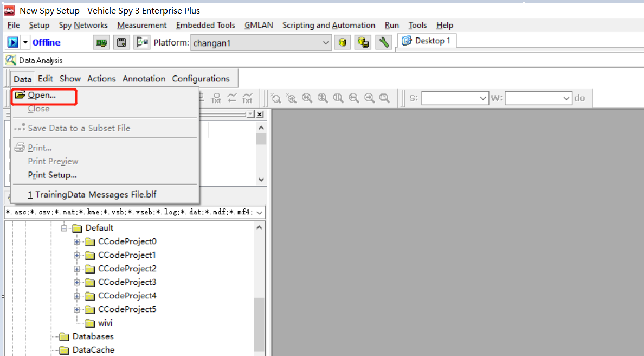Open the Scripting and Automation menu
Image resolution: width=644 pixels, height=356 pixels.
329,25
